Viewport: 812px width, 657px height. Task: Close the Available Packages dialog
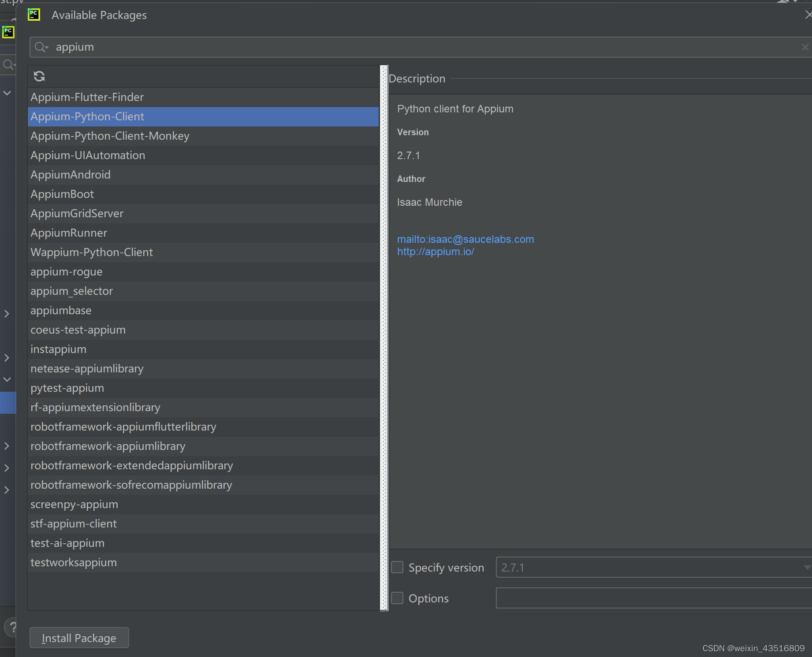[x=808, y=15]
